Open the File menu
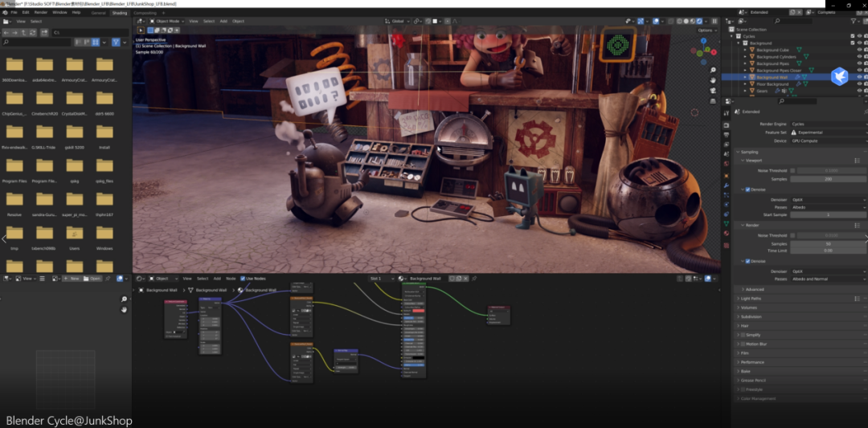Screen dimensions: 868x428 pos(14,12)
